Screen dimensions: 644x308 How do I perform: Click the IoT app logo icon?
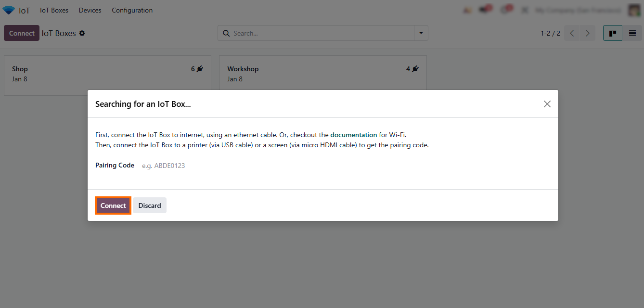click(9, 10)
